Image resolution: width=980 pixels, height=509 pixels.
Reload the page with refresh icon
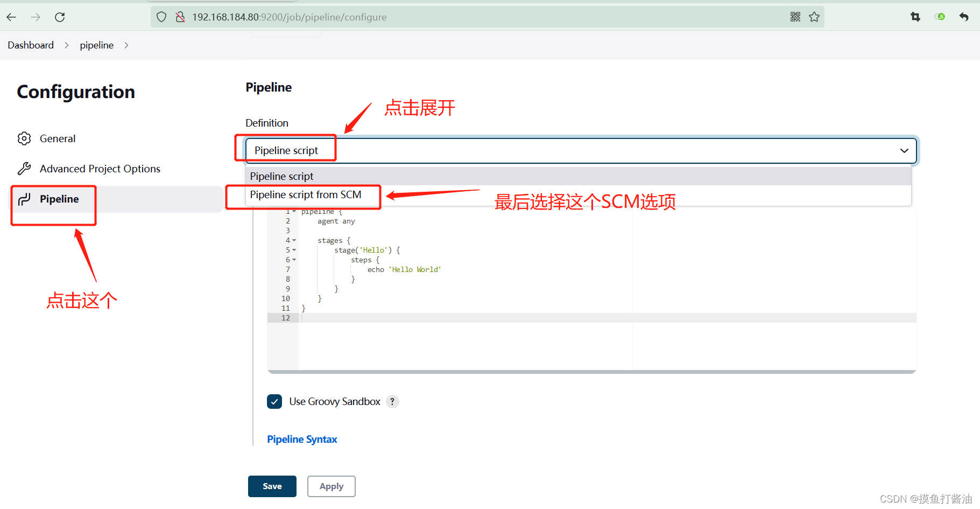60,17
